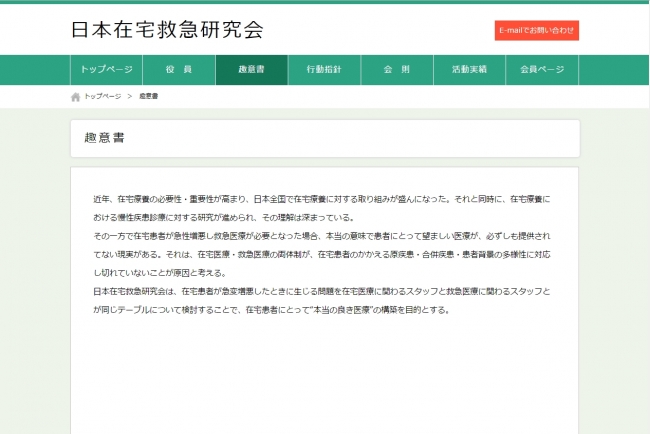
Task: Open the トップページ navigation tab
Action: (x=107, y=70)
